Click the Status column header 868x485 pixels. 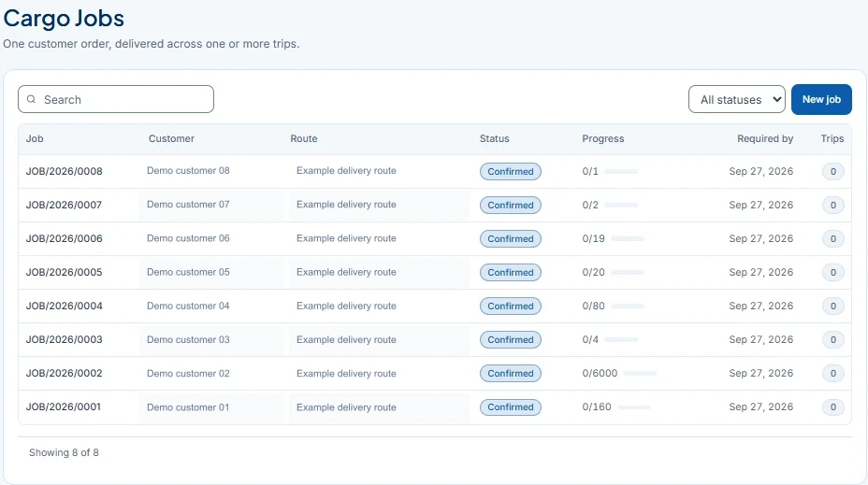(x=495, y=139)
